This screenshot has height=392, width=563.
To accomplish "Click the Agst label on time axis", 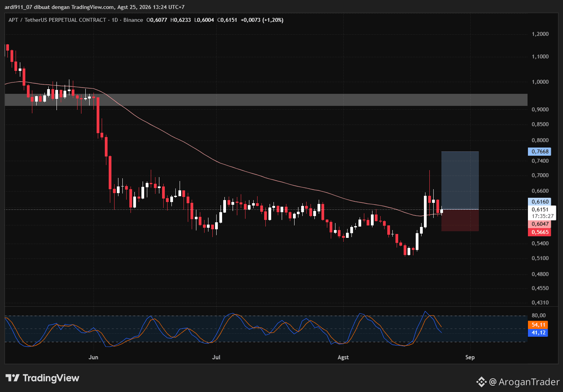I will [343, 357].
